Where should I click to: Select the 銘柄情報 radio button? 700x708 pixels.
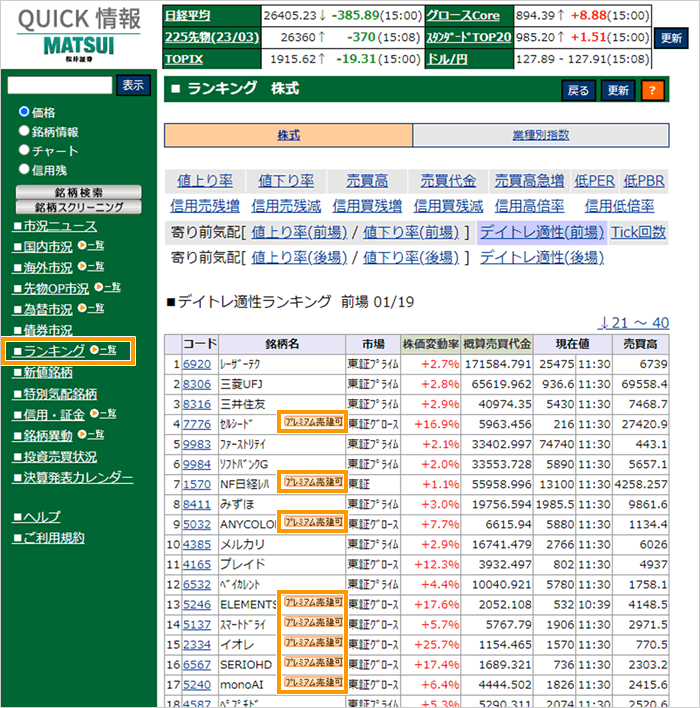pos(24,130)
